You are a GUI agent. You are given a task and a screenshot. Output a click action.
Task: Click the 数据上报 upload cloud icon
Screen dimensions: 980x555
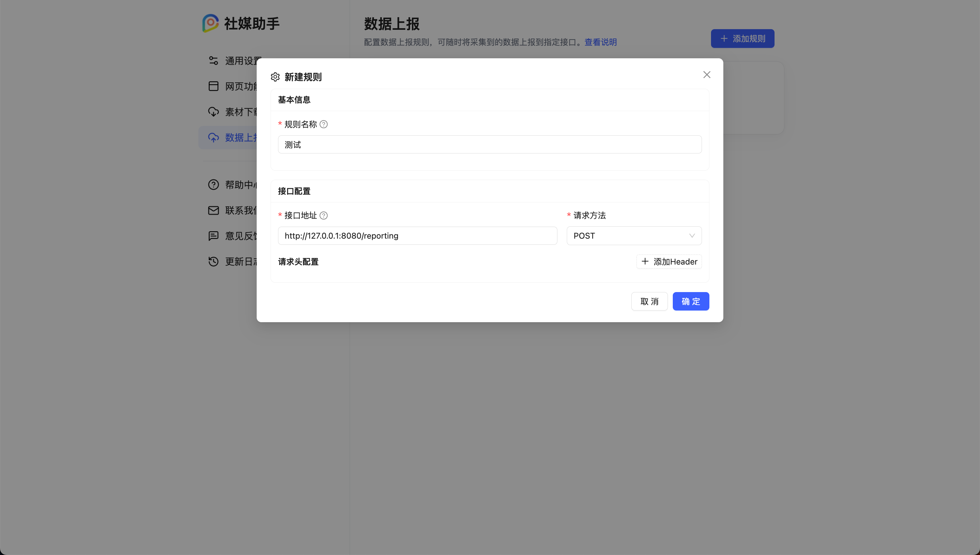click(213, 137)
